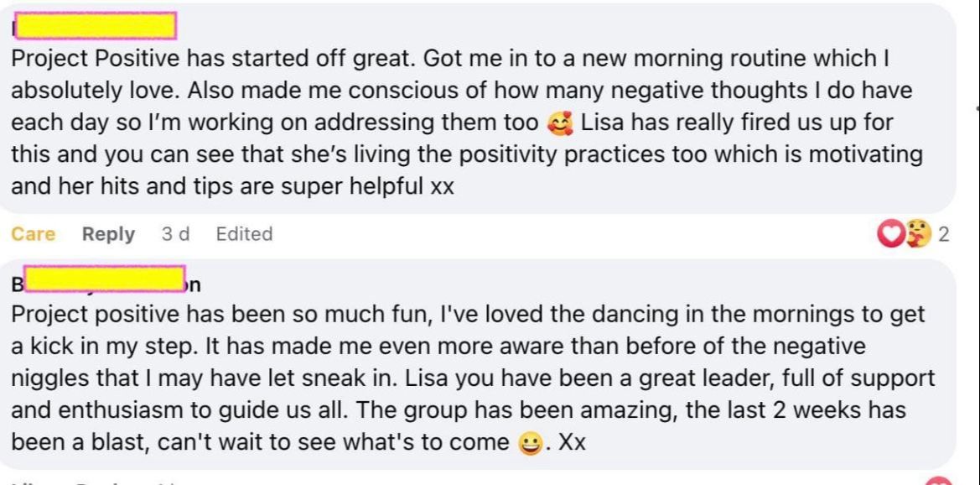Click the word "Lisa" in the first comment
This screenshot has height=485, width=980.
coord(601,123)
